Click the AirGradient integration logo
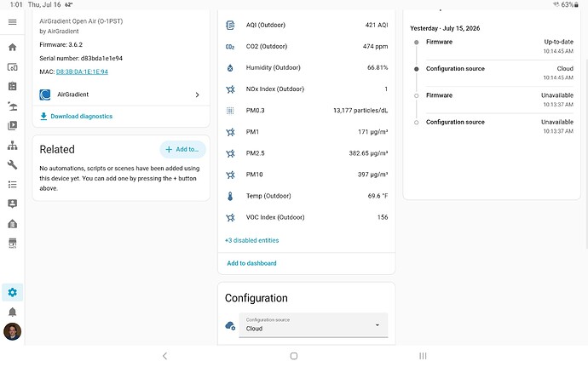588x367 pixels. (45, 95)
